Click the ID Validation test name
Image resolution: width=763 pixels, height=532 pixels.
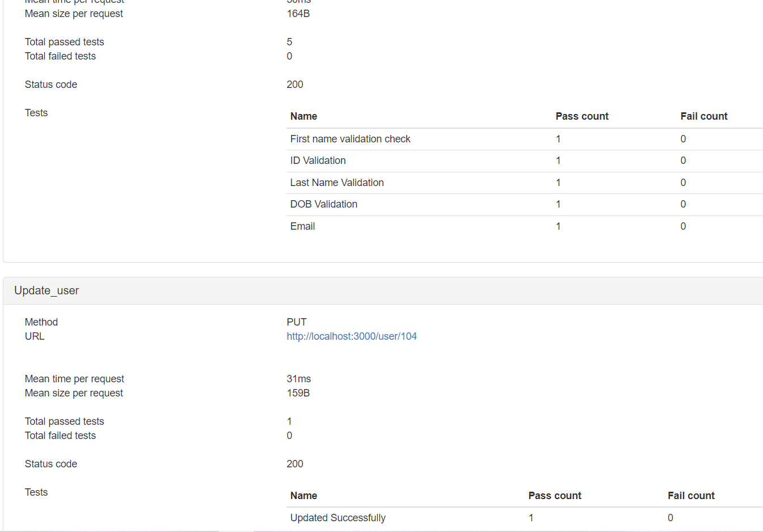(x=318, y=161)
